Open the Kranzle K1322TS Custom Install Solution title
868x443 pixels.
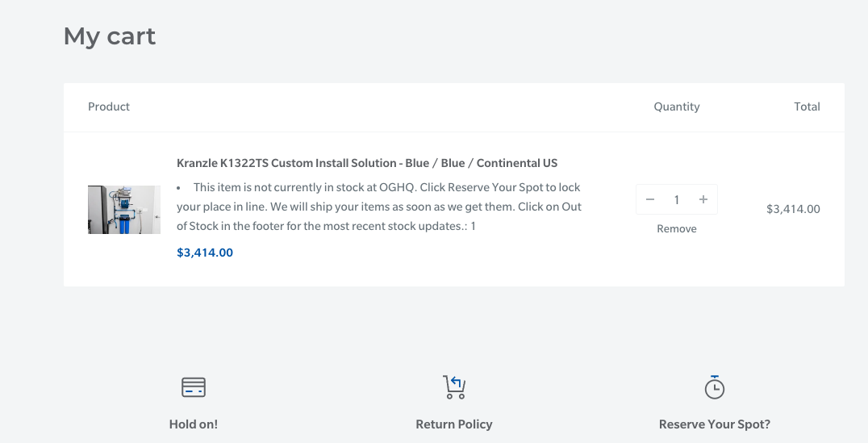coord(367,163)
